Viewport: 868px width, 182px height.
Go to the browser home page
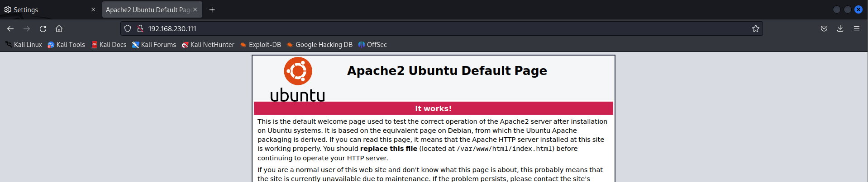59,28
